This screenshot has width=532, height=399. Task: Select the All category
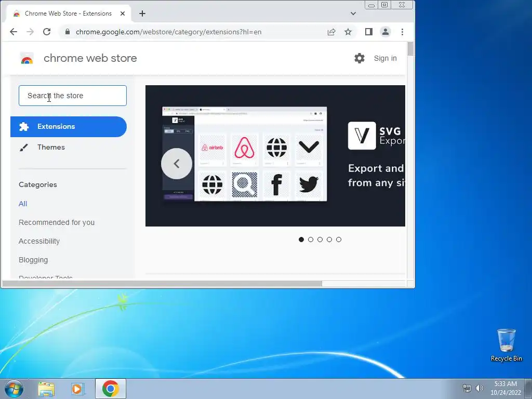[x=23, y=204]
